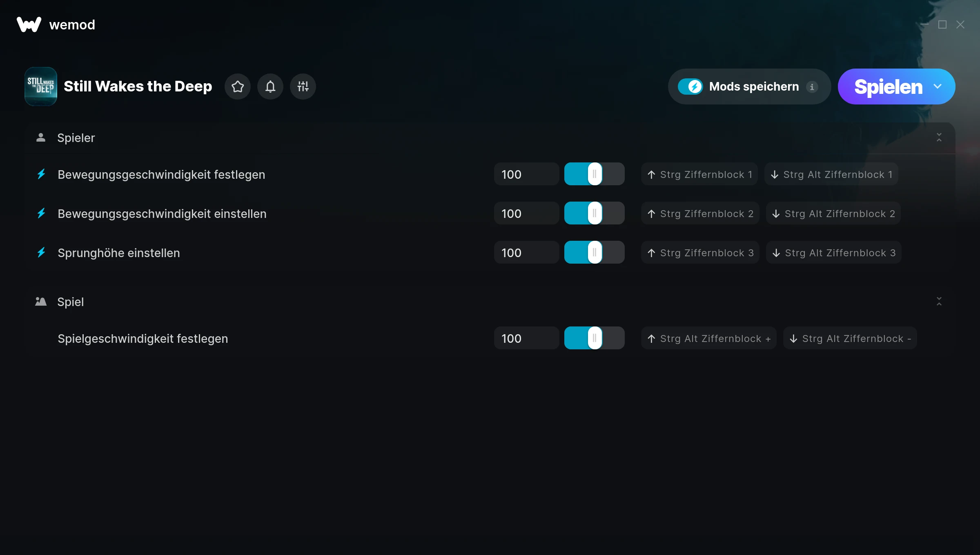Screen dimensions: 980x555
Task: Toggle the Mods speichern switch
Action: click(690, 87)
